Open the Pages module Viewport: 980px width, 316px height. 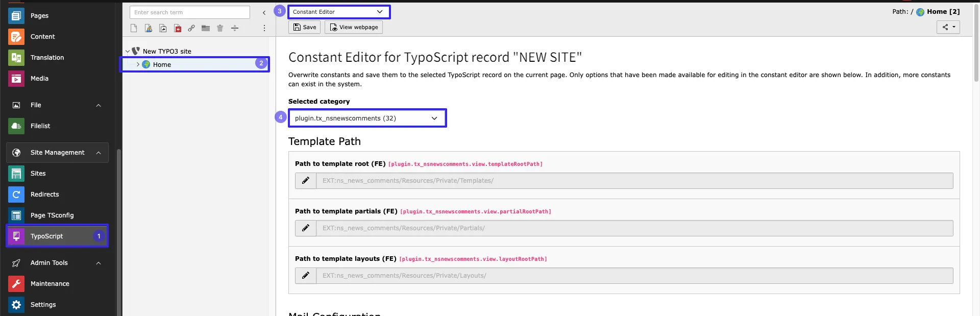pyautogui.click(x=57, y=15)
